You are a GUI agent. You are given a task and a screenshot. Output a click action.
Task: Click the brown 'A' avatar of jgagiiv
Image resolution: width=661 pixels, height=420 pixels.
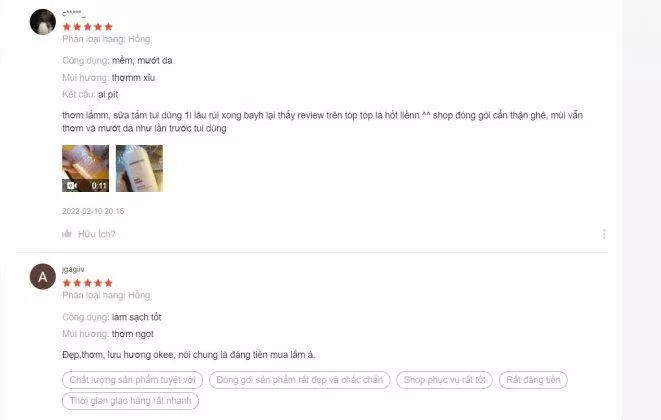pyautogui.click(x=43, y=277)
